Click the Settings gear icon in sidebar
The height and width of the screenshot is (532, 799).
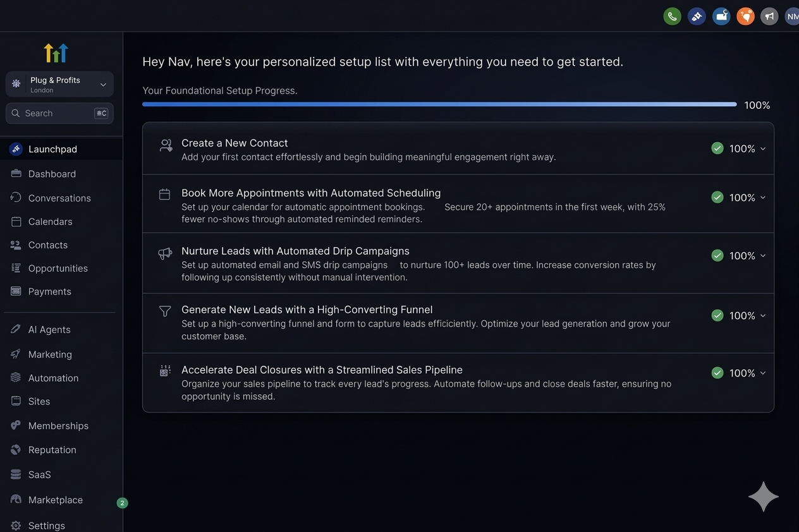tap(16, 526)
